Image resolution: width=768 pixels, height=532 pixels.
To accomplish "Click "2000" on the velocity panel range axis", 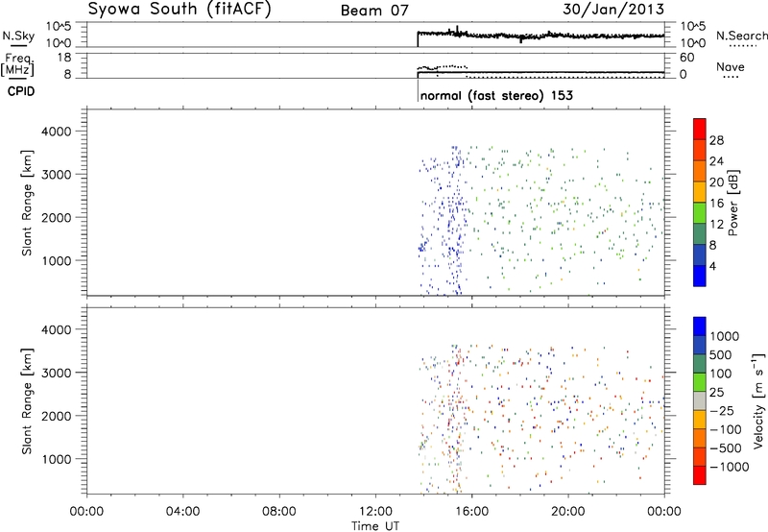I will click(57, 416).
